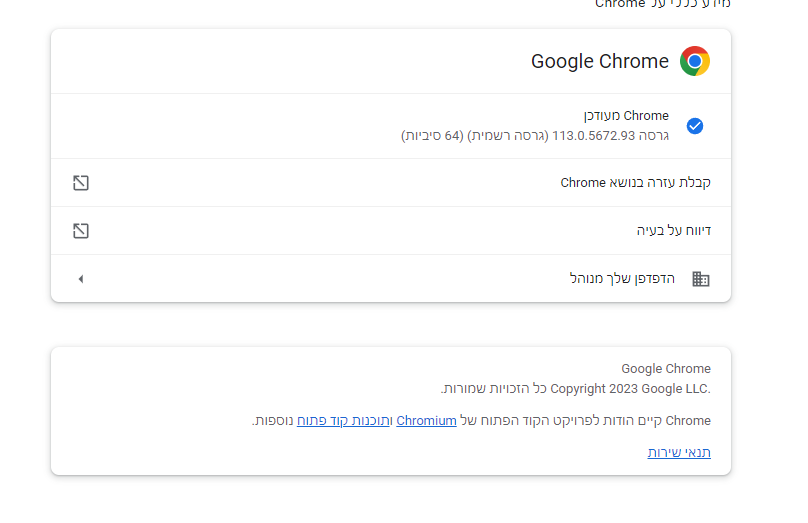Expand arrow on הדפדפן שלך מנוהל row
The height and width of the screenshot is (523, 808).
[x=81, y=279]
